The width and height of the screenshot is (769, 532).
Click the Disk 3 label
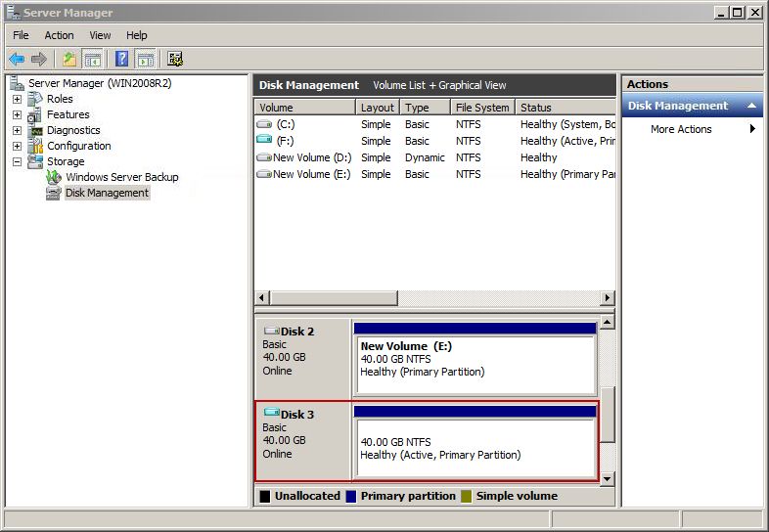pyautogui.click(x=297, y=415)
